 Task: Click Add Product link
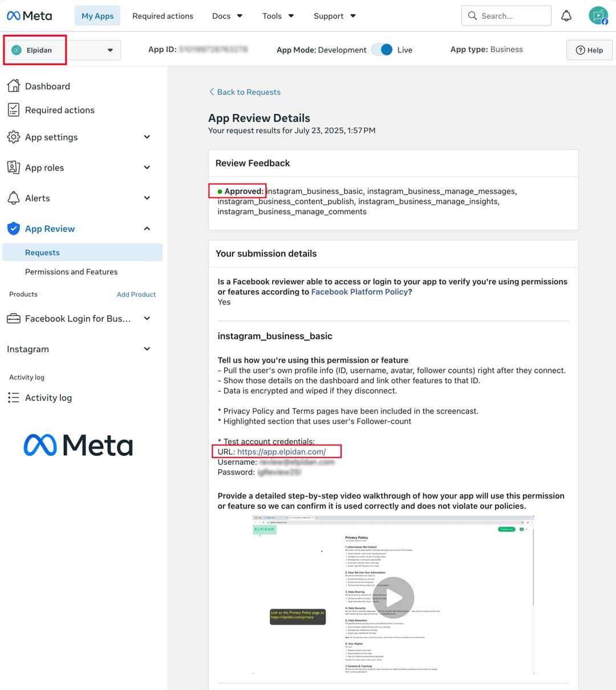coord(136,294)
